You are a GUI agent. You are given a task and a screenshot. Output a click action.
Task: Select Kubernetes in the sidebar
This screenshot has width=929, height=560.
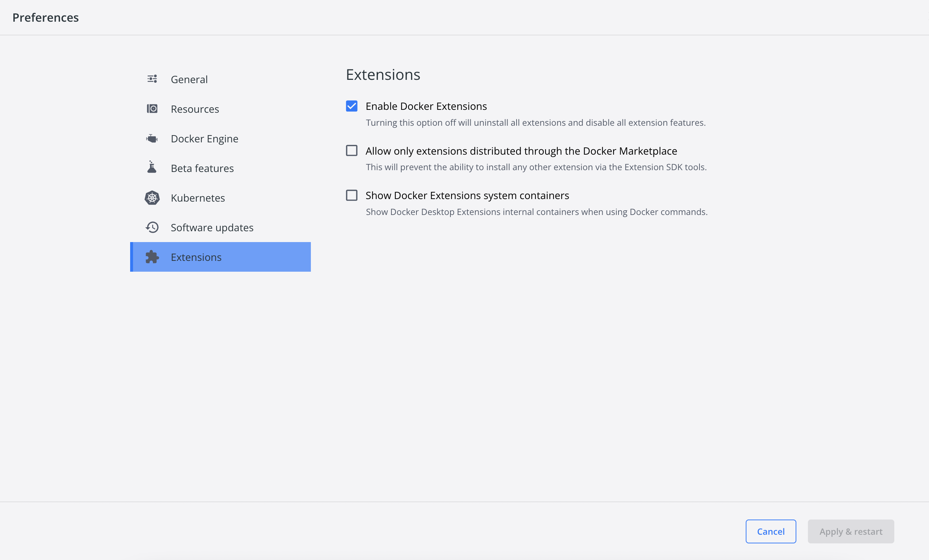pos(198,198)
